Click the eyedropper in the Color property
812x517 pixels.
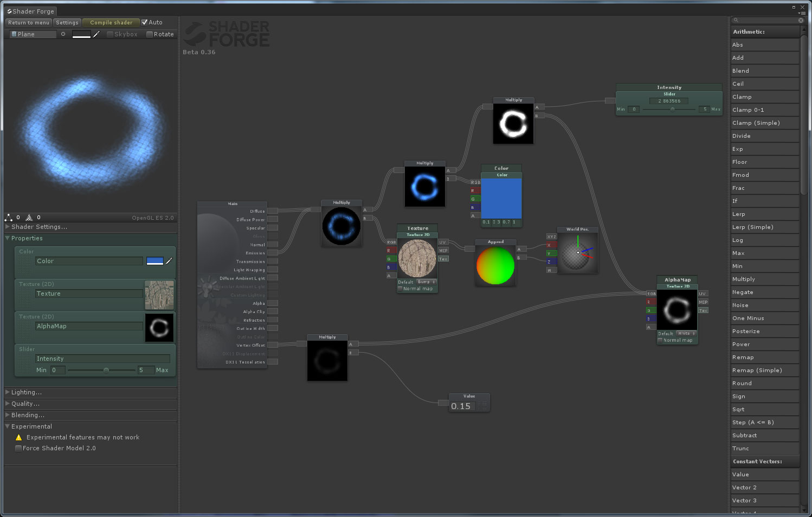169,261
